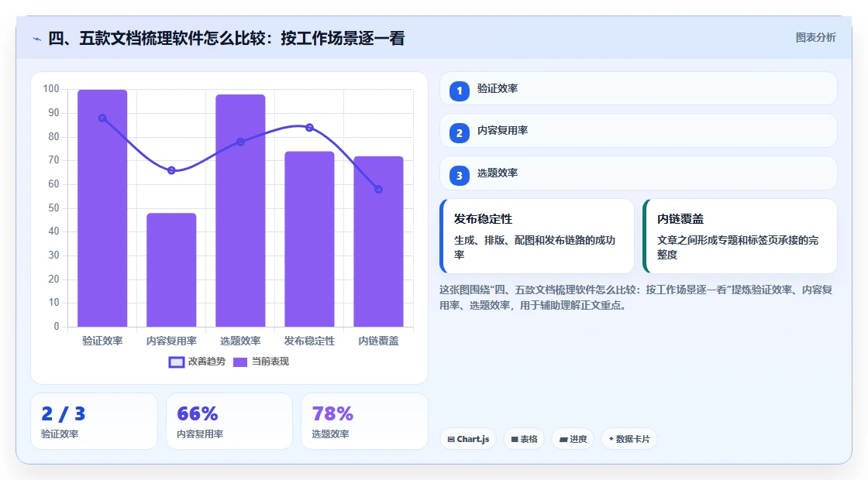868x480 pixels.
Task: Click the trend line point above 验证效率
Action: tap(102, 118)
